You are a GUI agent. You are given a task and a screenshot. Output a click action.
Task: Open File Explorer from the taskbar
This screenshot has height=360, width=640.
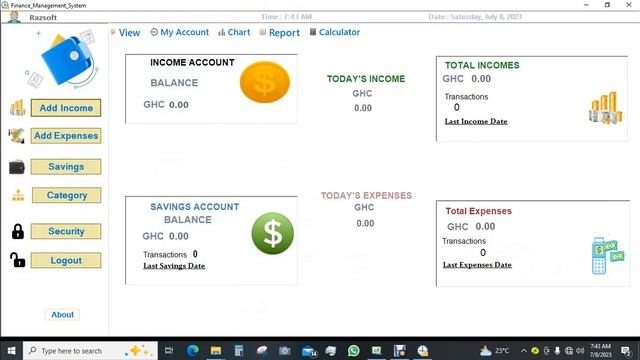[216, 351]
